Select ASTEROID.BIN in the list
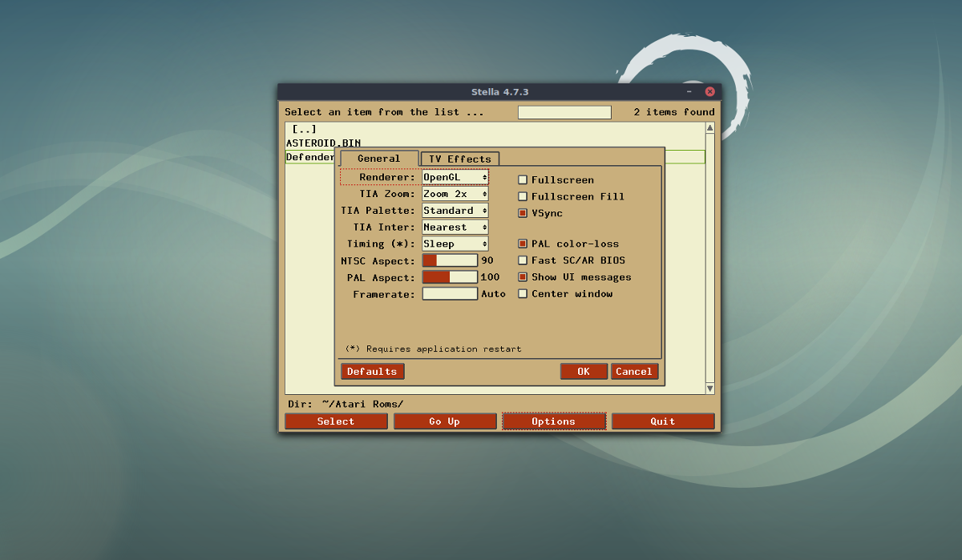The image size is (962, 560). [x=495, y=143]
